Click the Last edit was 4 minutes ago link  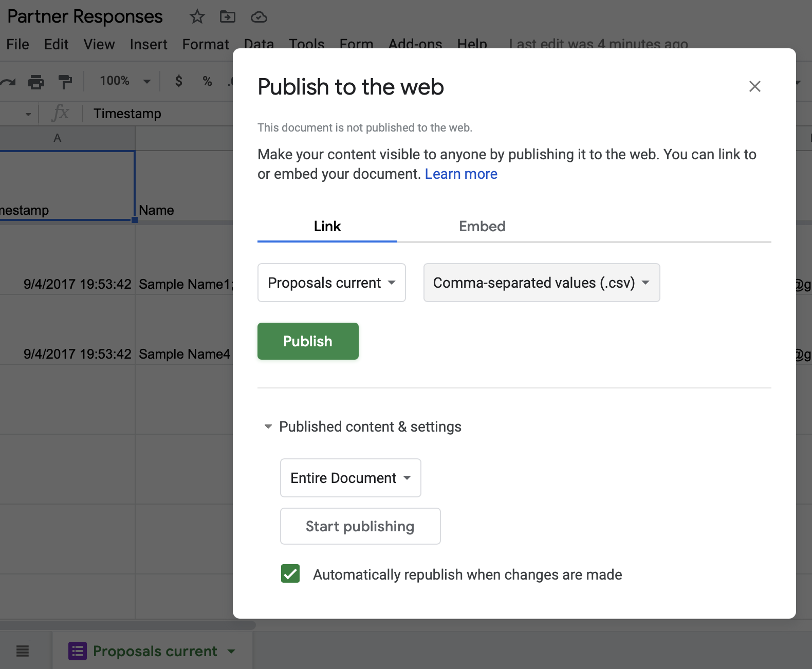tap(598, 44)
